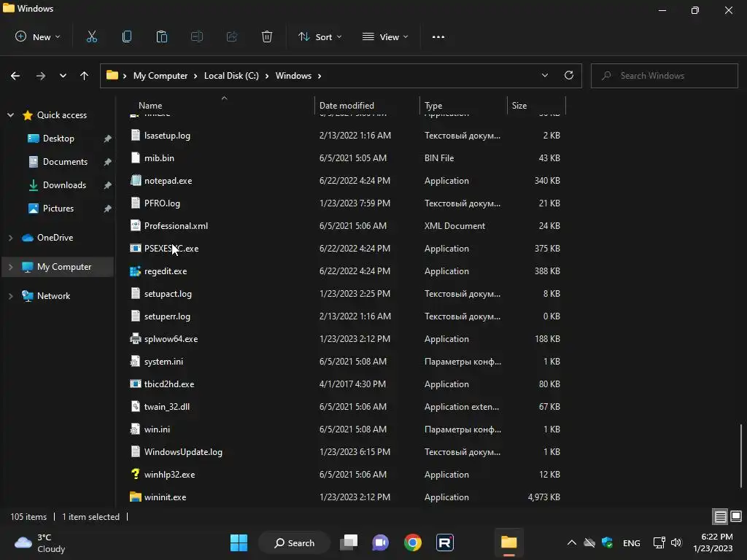Click the Copy icon in toolbar
The image size is (747, 560).
click(127, 36)
